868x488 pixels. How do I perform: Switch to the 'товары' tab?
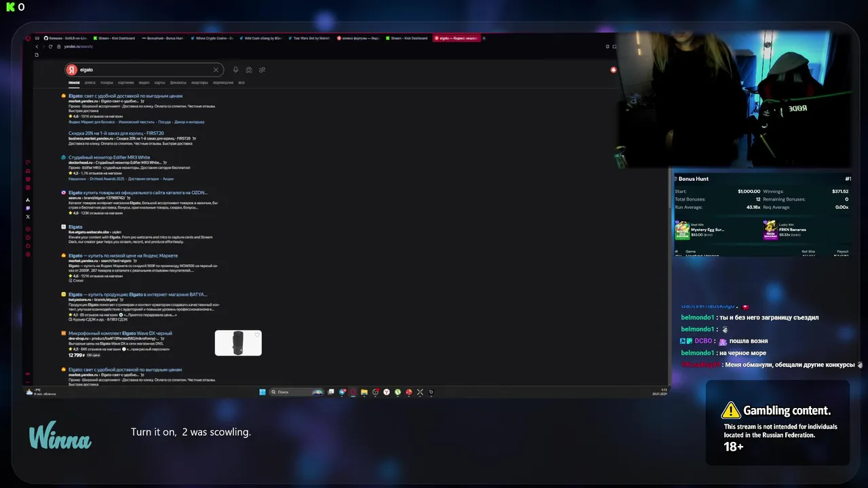[x=106, y=83]
